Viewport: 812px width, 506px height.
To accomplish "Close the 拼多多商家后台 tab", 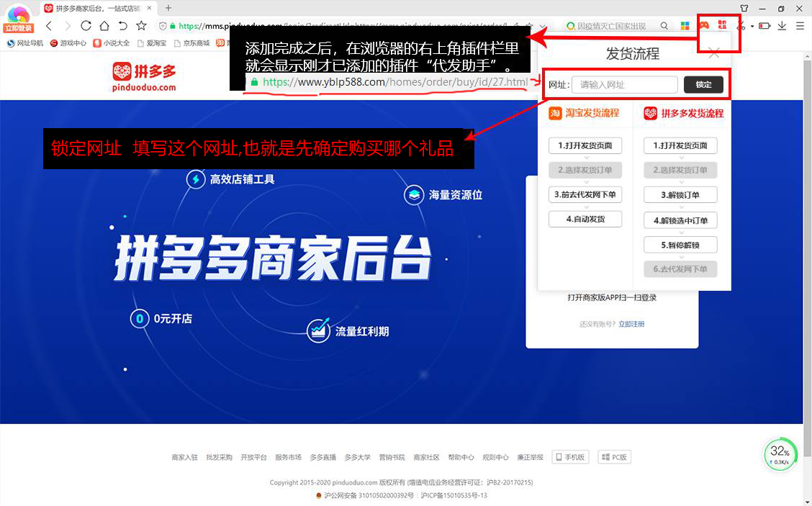I will coord(149,9).
